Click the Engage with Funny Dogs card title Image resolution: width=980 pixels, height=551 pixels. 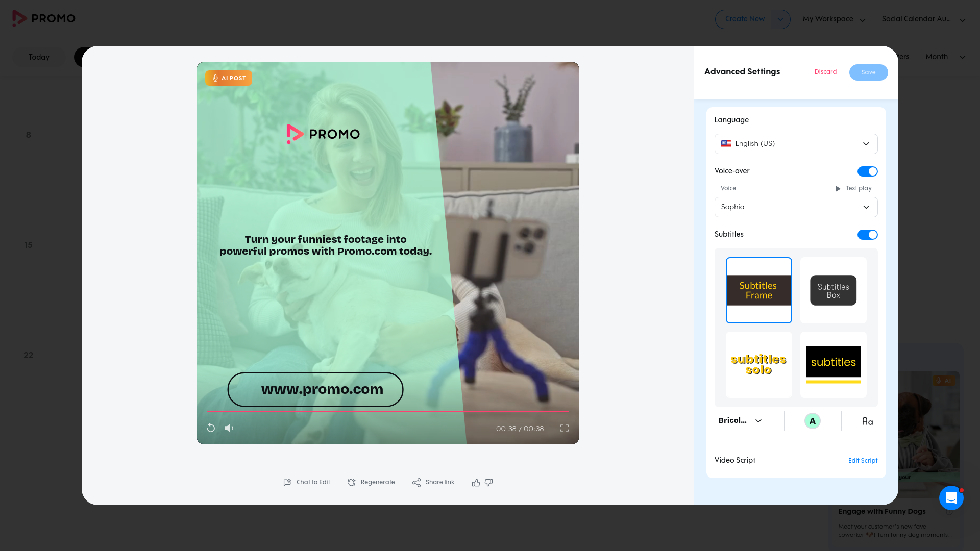[881, 511]
